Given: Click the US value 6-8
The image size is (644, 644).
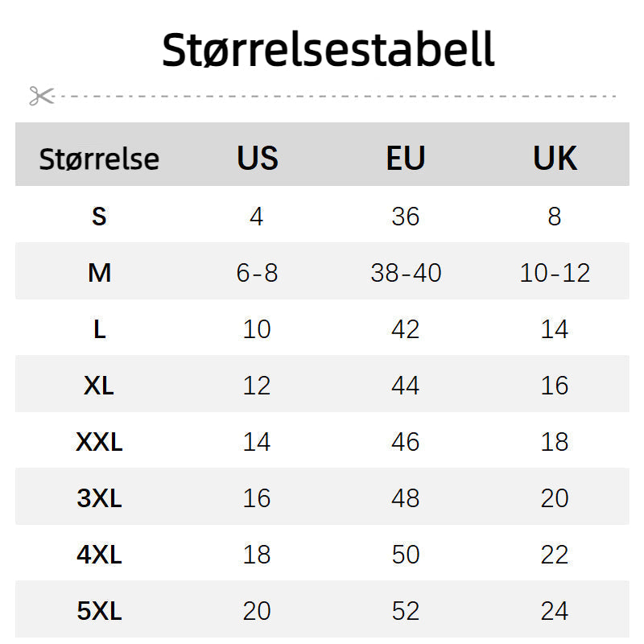Looking at the screenshot, I should 257,273.
